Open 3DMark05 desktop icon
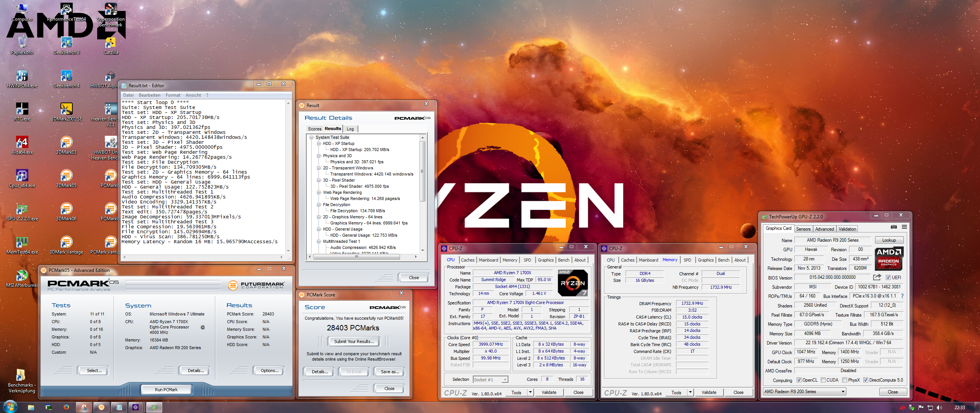The height and width of the screenshot is (413, 980). (x=66, y=179)
